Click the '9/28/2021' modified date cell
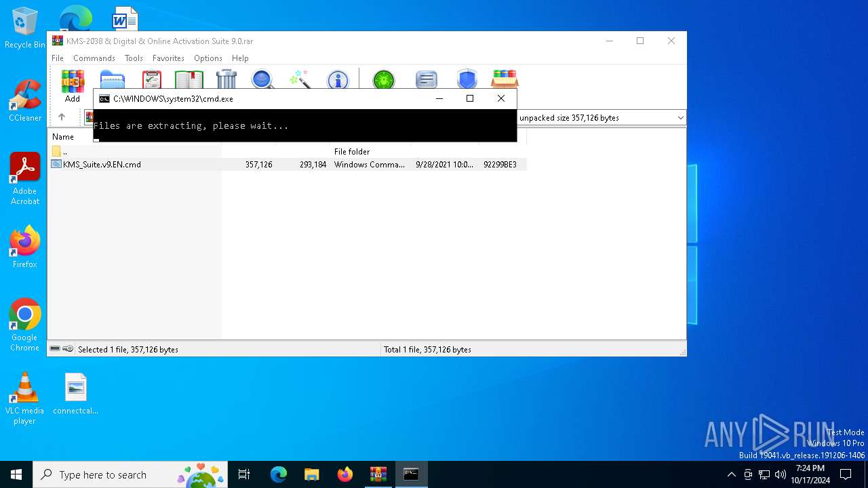 coord(444,165)
